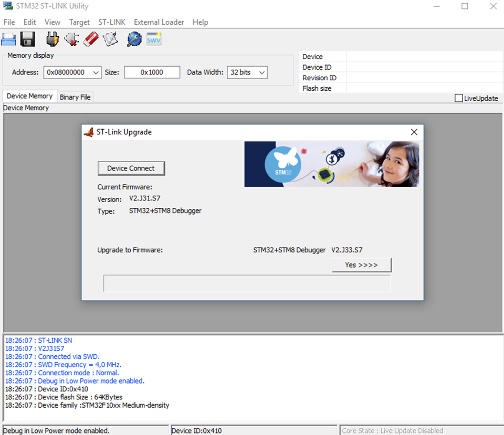Maximize the STM32 ST-LINK Utility window

465,6
